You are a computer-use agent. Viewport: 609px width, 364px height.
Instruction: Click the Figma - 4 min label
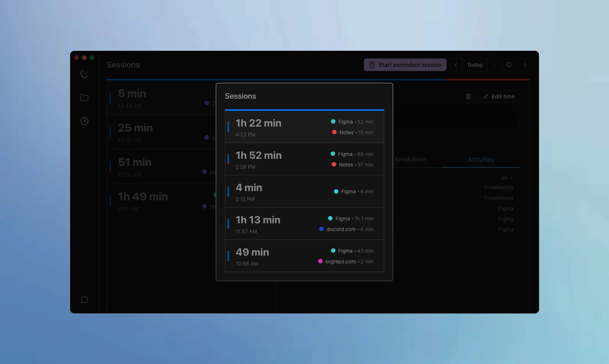pos(357,191)
